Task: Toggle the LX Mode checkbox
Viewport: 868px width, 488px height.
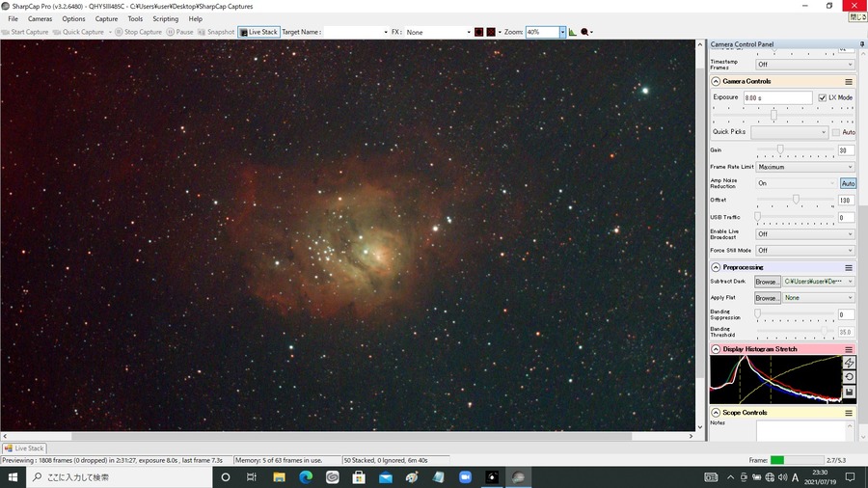Action: pyautogui.click(x=822, y=98)
